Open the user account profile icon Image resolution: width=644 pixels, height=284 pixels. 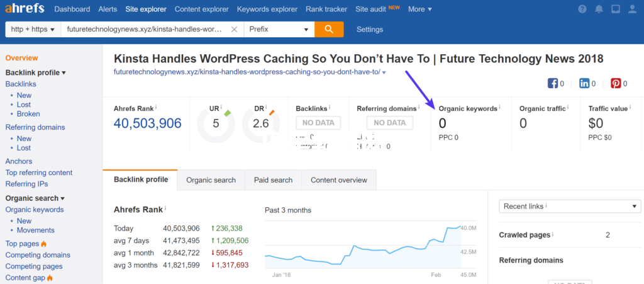tap(633, 9)
